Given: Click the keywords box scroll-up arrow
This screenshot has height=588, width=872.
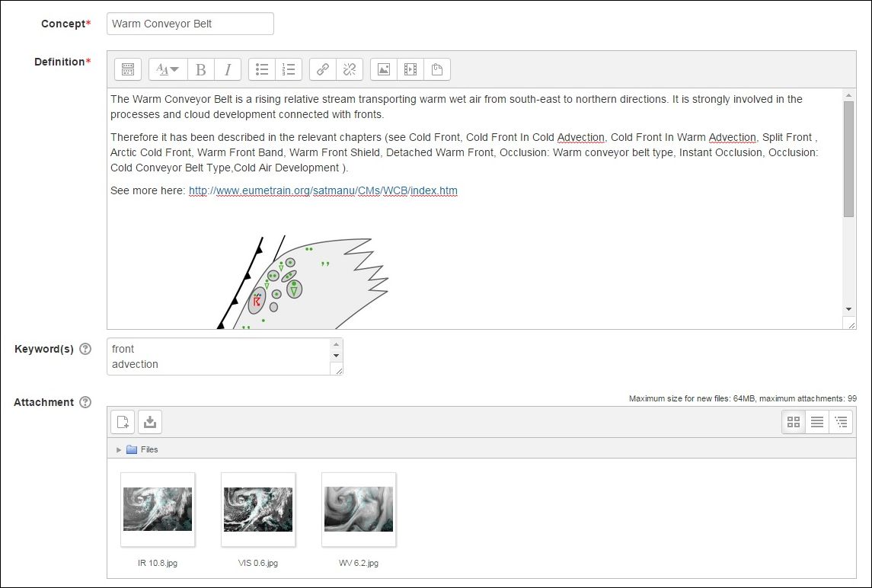Looking at the screenshot, I should click(x=337, y=344).
